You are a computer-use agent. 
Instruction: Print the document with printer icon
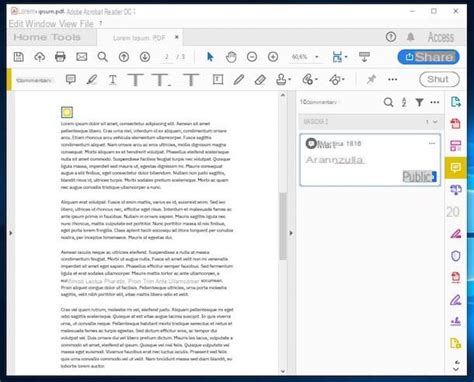60,57
